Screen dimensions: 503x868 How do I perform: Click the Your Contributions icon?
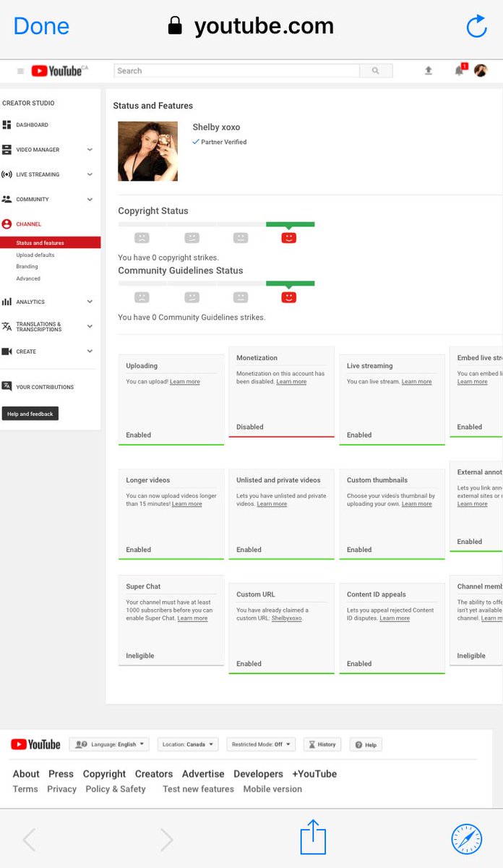[x=7, y=386]
